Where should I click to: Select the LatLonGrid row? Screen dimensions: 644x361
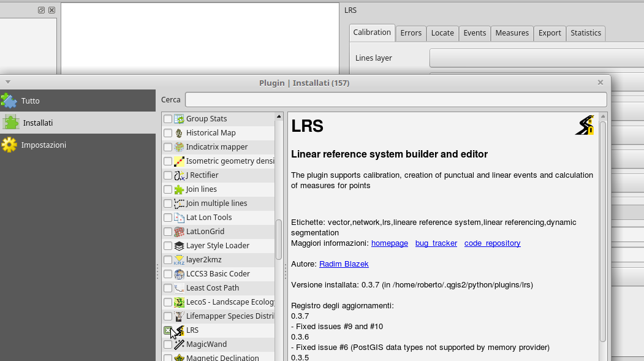click(x=218, y=232)
